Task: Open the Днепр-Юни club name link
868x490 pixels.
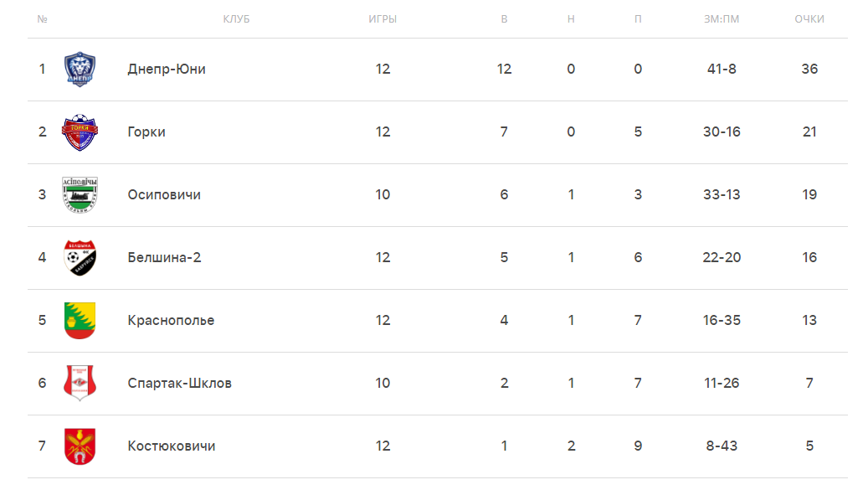Action: pyautogui.click(x=167, y=70)
